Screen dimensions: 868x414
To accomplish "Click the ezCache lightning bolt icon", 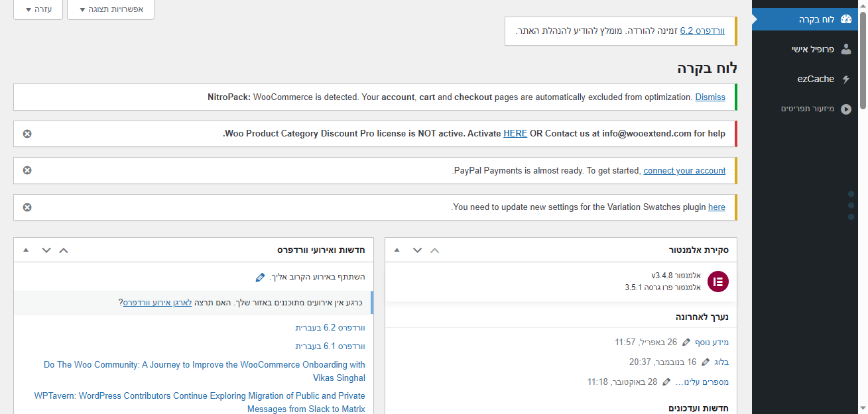I will coord(845,79).
